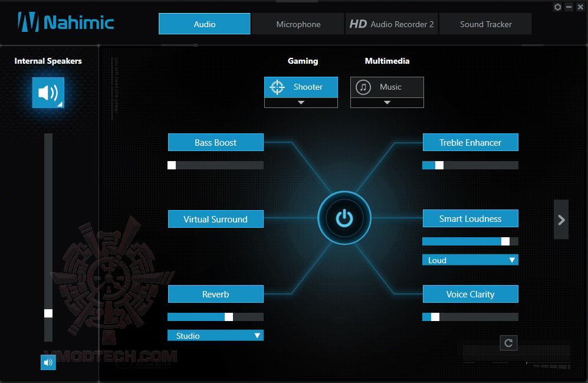The height and width of the screenshot is (383, 588).
Task: Click the Shooter crosshair icon
Action: (x=277, y=87)
